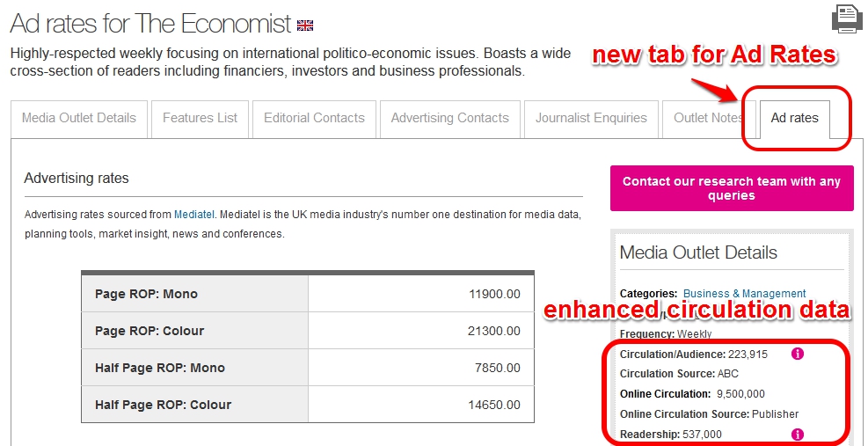Image resolution: width=868 pixels, height=446 pixels.
Task: Click the info icon next to Circulation/Audience
Action: click(798, 354)
